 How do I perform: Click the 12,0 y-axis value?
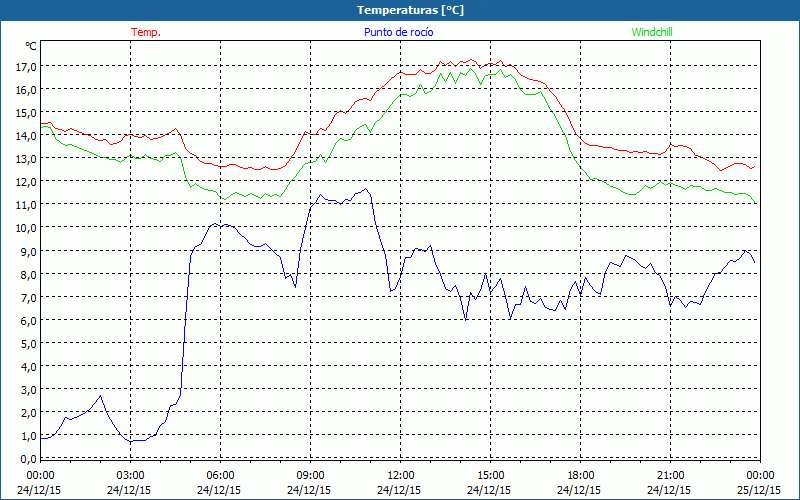26,182
